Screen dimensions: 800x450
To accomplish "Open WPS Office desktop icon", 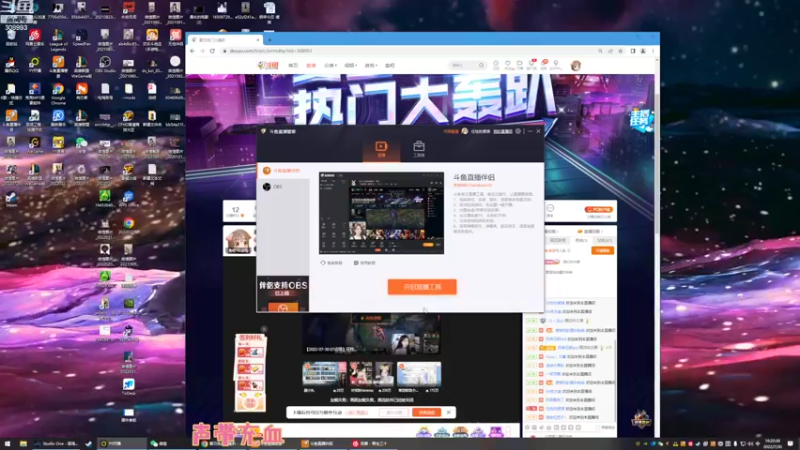I will pyautogui.click(x=128, y=199).
